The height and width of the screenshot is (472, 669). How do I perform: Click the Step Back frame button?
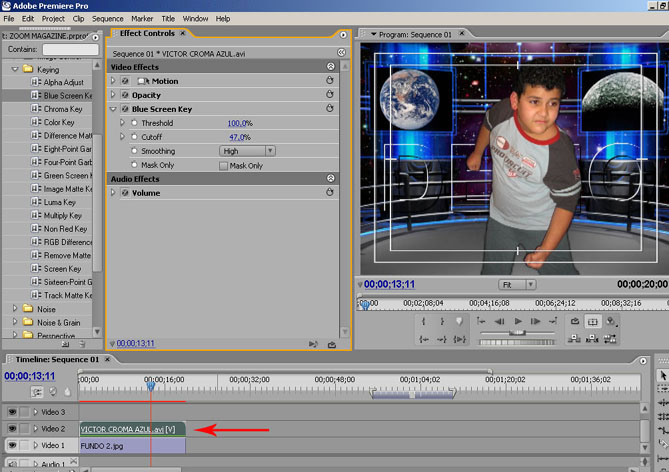click(498, 321)
